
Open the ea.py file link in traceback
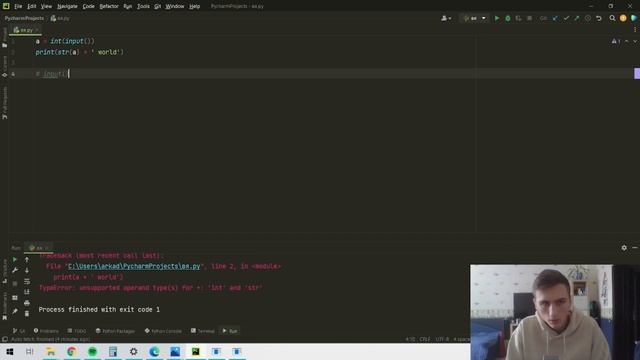134,266
